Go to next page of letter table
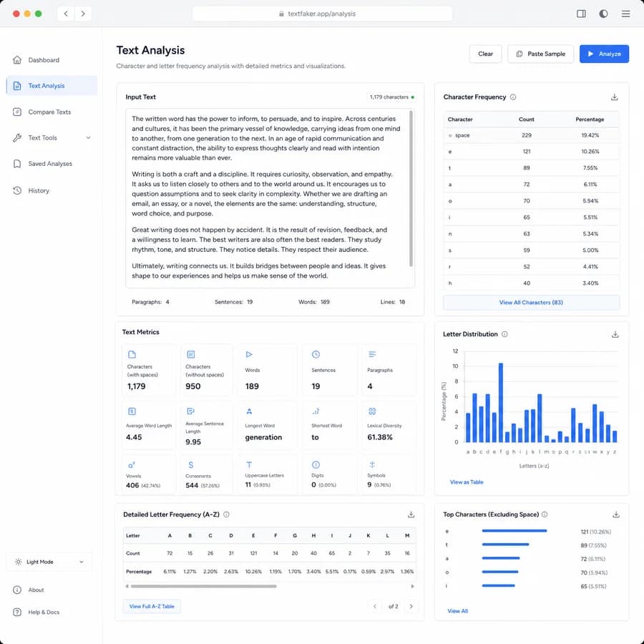644x644 pixels. click(411, 606)
